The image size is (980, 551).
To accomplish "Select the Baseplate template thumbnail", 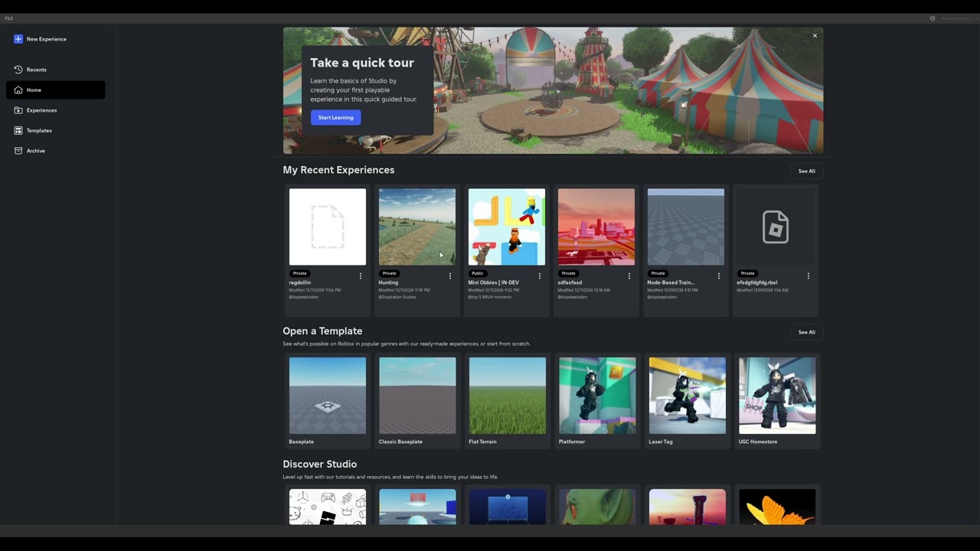I will click(x=328, y=396).
